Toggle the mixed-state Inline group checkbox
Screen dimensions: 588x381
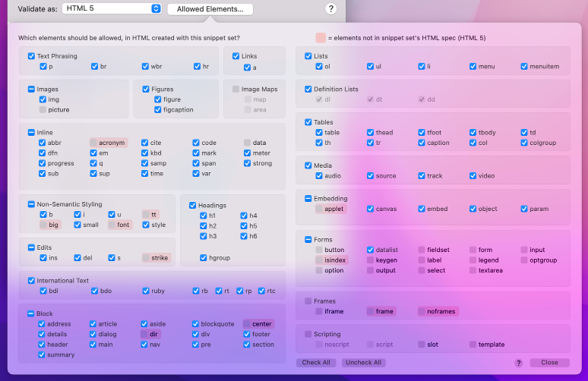click(31, 133)
